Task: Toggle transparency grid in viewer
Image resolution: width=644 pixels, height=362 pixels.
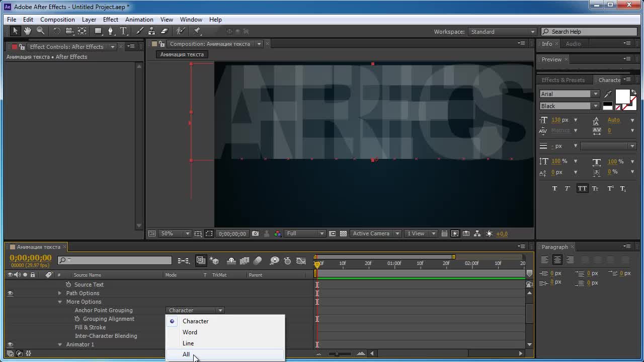Action: click(x=343, y=234)
